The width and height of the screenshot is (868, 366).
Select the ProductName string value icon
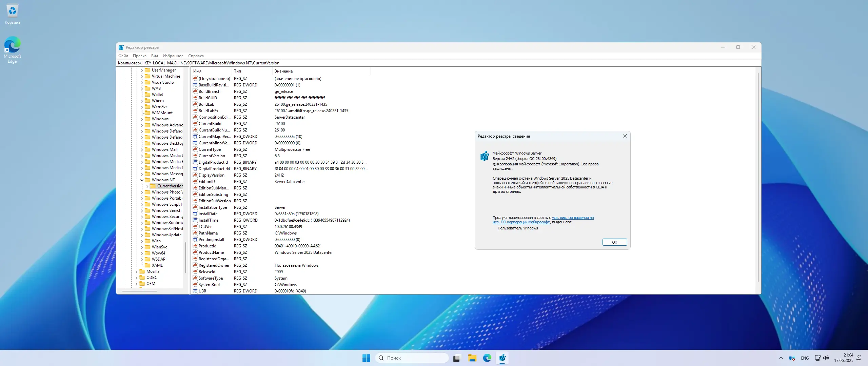point(195,252)
